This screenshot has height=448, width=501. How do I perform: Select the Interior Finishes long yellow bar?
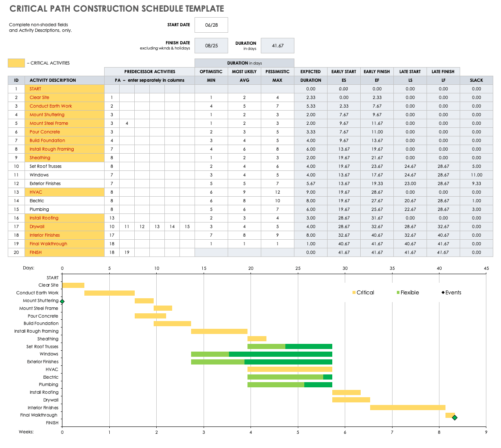(x=407, y=407)
